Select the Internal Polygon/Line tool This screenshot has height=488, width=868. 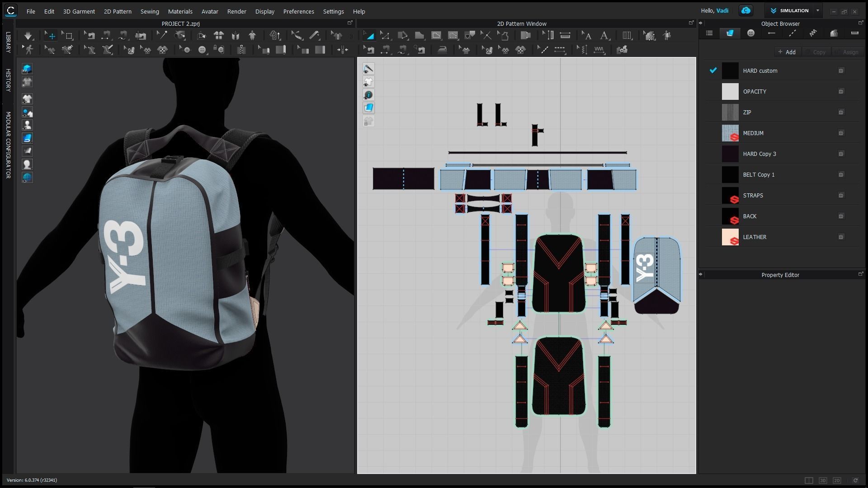coord(436,36)
